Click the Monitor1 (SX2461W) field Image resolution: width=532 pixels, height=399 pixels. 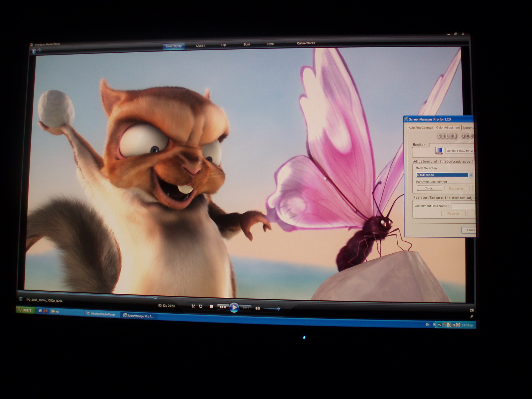click(460, 151)
